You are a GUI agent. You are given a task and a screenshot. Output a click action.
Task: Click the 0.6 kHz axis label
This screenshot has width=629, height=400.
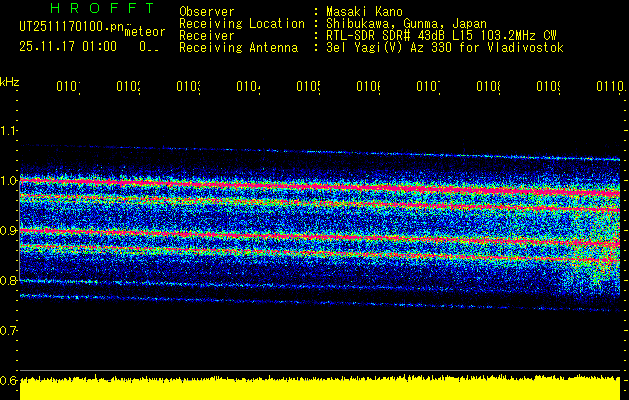[8, 380]
